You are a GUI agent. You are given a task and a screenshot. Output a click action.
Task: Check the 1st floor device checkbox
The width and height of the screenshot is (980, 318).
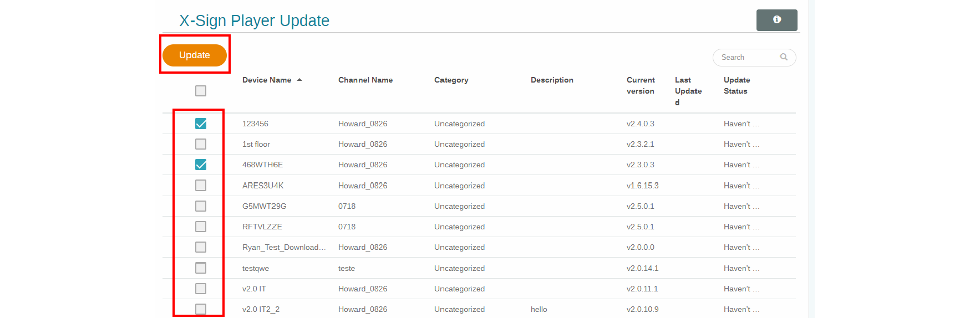(201, 144)
